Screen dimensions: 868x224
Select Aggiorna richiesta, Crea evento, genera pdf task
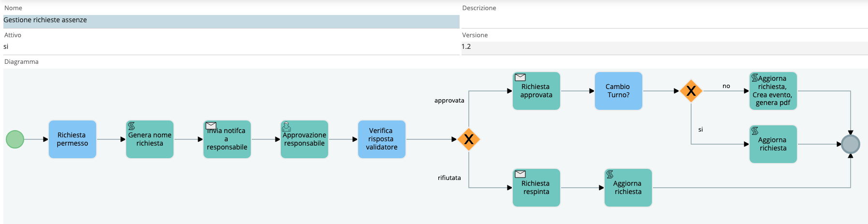pos(773,91)
